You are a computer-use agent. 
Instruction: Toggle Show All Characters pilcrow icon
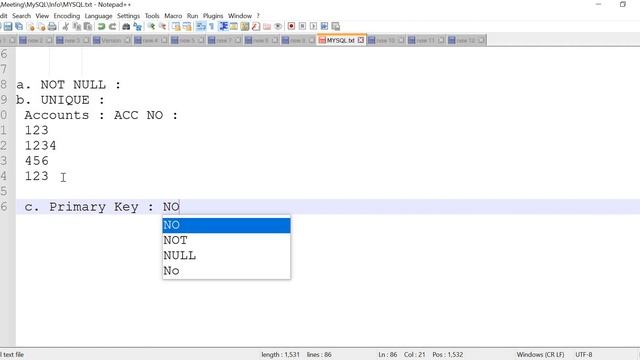pyautogui.click(x=211, y=27)
